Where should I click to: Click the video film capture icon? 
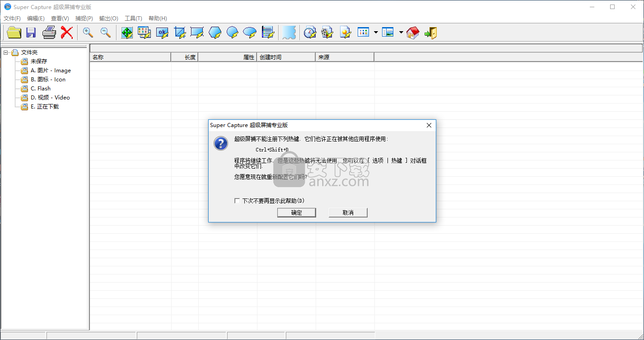tap(327, 33)
